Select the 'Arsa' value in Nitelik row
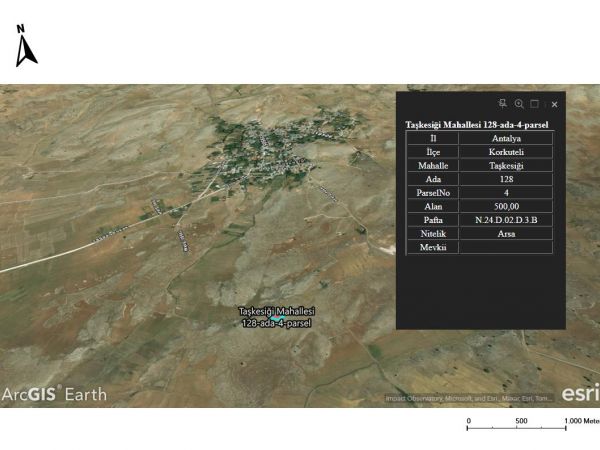Viewport: 600px width, 450px height. pyautogui.click(x=506, y=233)
